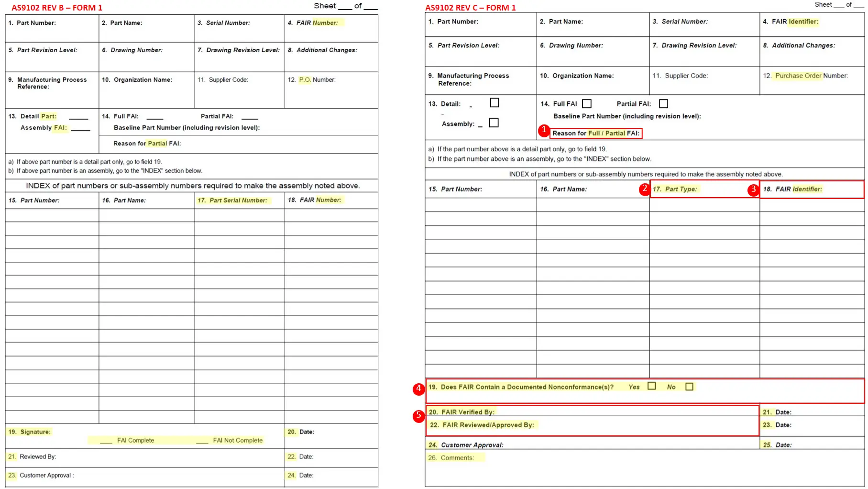The height and width of the screenshot is (489, 868).
Task: Select Yes for documented nonconformances
Action: point(651,386)
